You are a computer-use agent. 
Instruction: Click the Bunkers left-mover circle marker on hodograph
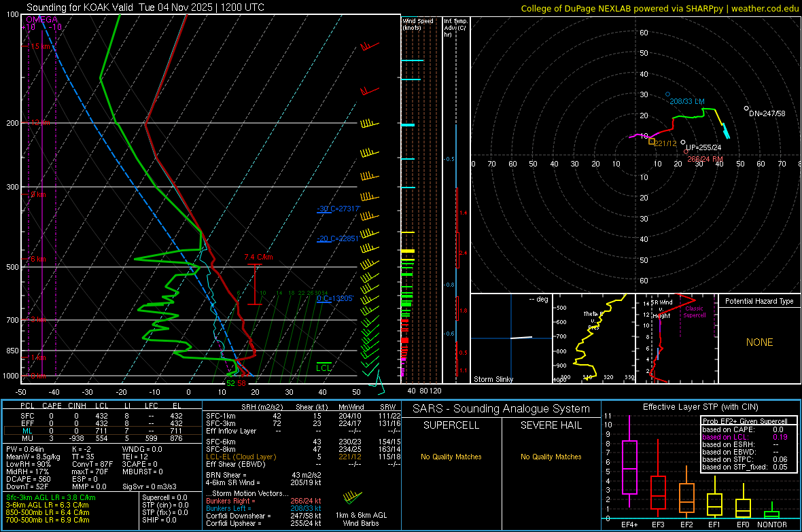667,94
